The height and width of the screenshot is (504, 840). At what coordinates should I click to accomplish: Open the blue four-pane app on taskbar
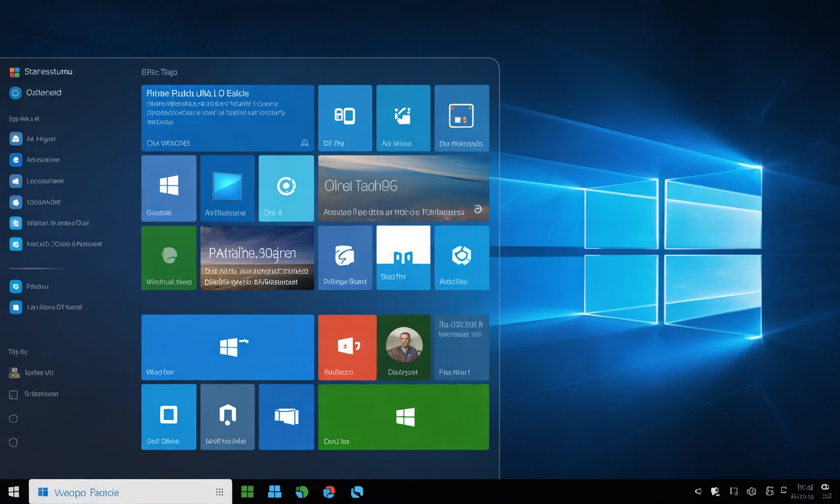[x=274, y=492]
